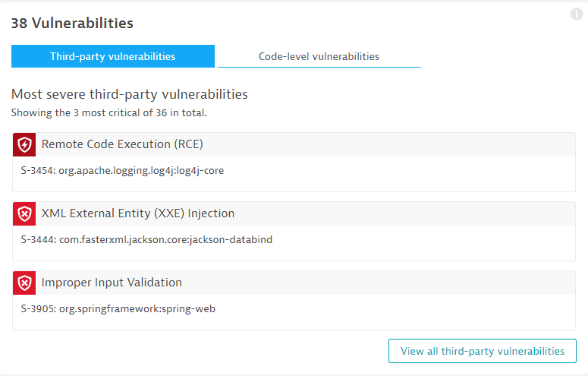Select S-3905 spring-web entry
This screenshot has width=588, height=376.
pos(118,308)
